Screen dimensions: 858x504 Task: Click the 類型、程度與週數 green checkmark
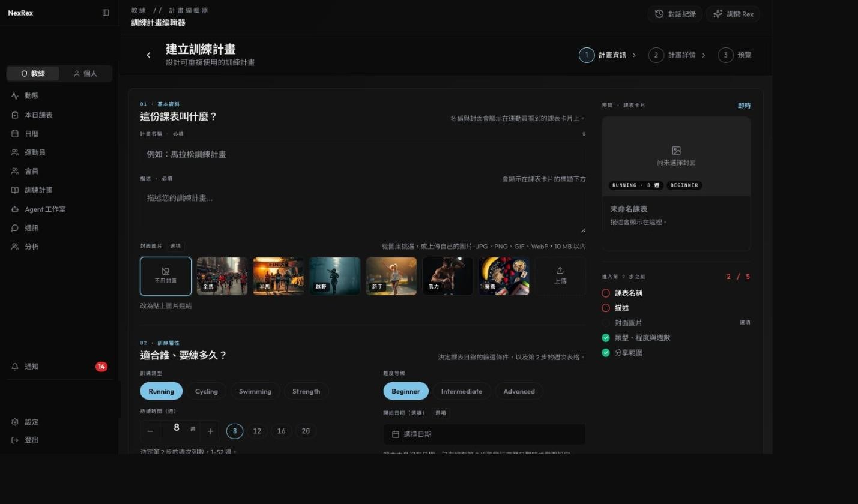tap(606, 338)
